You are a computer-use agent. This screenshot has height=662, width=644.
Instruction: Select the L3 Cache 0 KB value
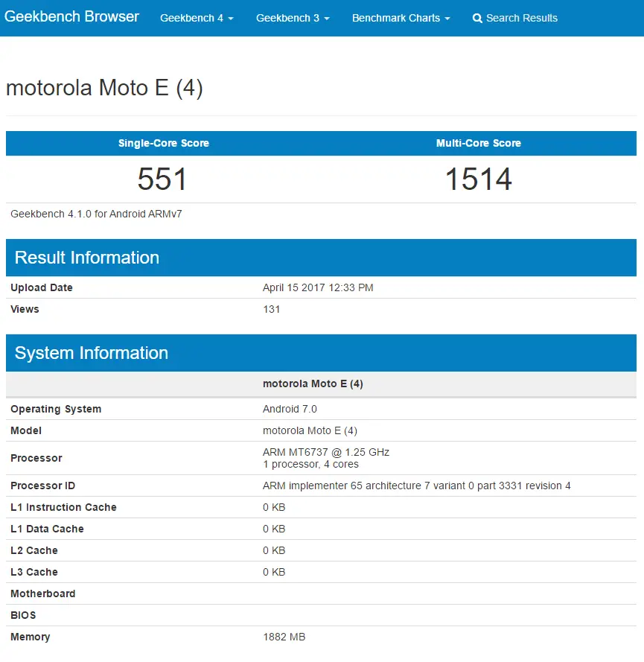tap(274, 572)
